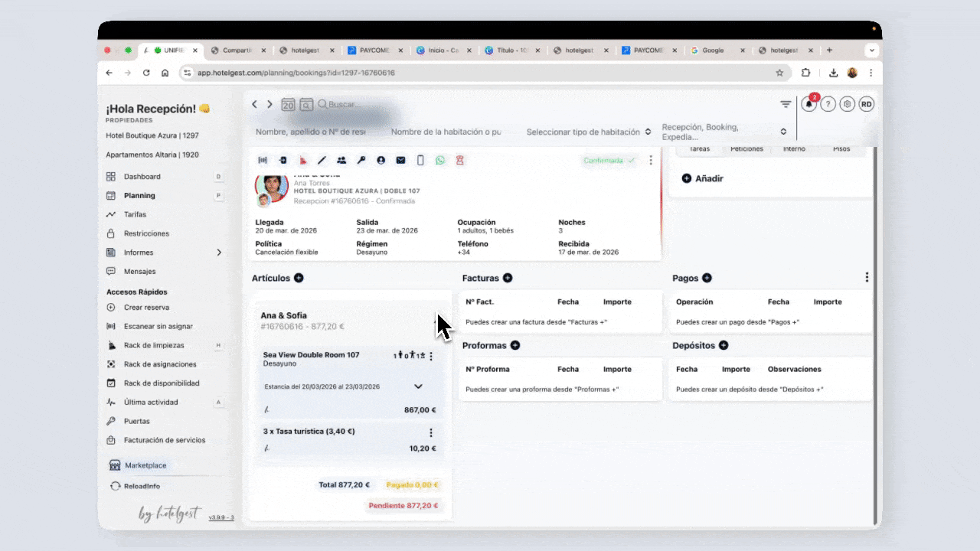Viewport: 980px width, 551px height.
Task: Open Planning in the sidebar
Action: point(139,195)
